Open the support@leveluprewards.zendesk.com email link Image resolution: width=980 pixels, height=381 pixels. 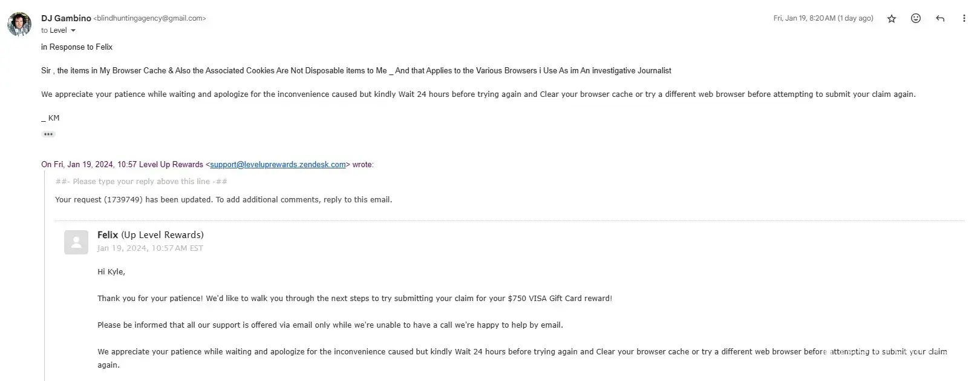pos(278,165)
